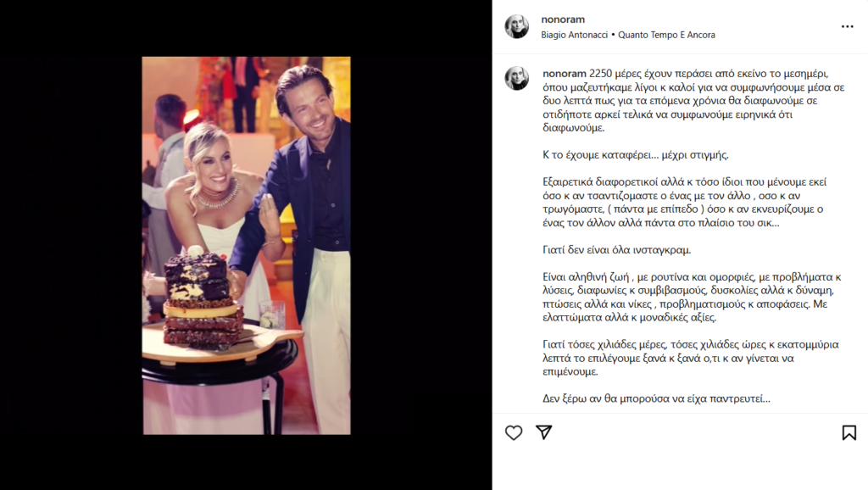The width and height of the screenshot is (868, 490).
Task: Open the Quanto Tempo E Ancora song
Action: [666, 35]
